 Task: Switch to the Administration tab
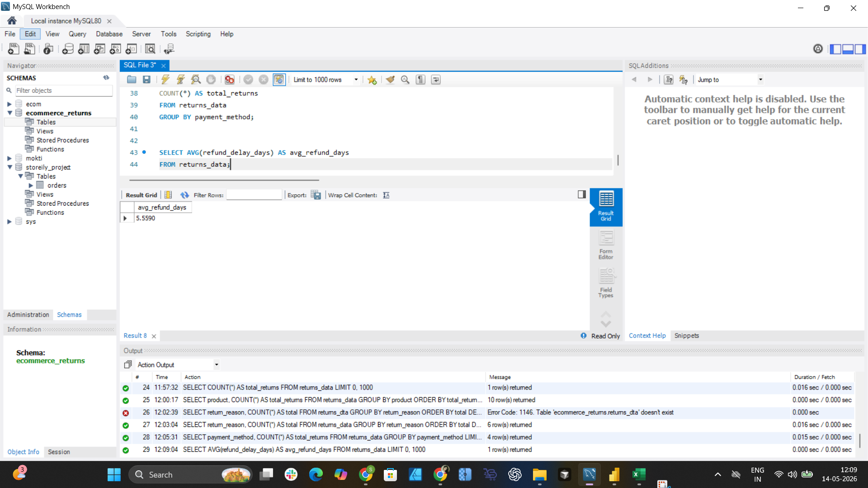(x=28, y=314)
